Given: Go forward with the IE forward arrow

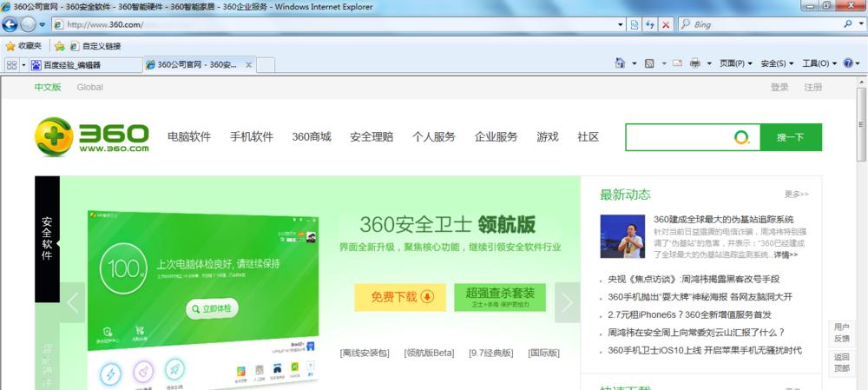Looking at the screenshot, I should [29, 24].
